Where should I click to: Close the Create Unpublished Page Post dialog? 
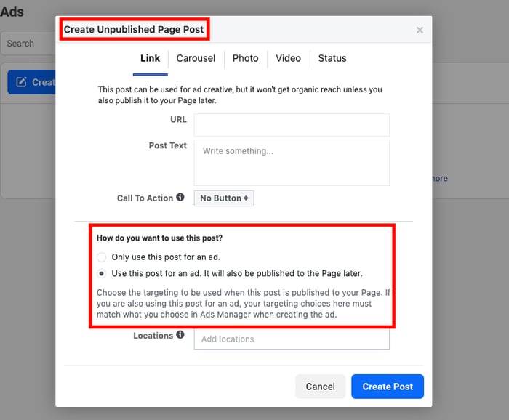(420, 31)
